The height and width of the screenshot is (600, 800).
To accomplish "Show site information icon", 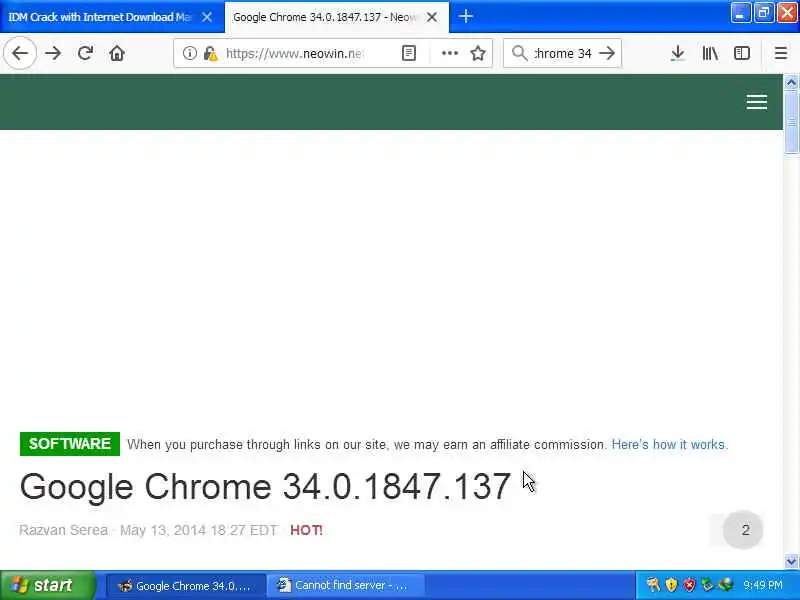I will [x=189, y=53].
